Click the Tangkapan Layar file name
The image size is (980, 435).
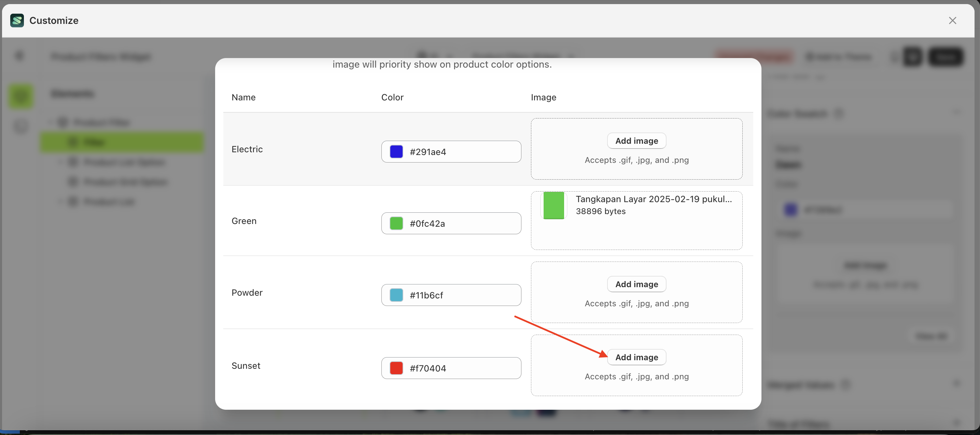pos(653,199)
